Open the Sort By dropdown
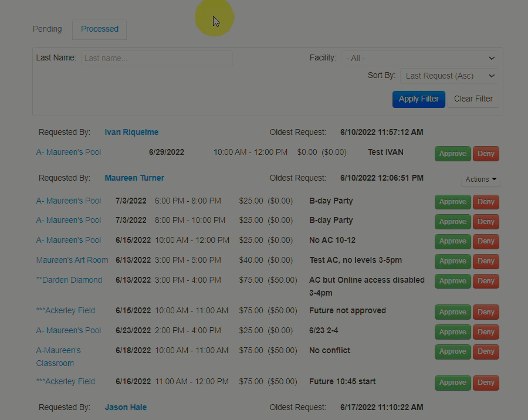 [449, 76]
